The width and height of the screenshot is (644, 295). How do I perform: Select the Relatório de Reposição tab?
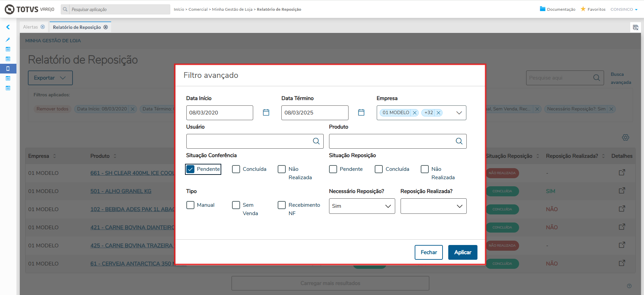[77, 27]
